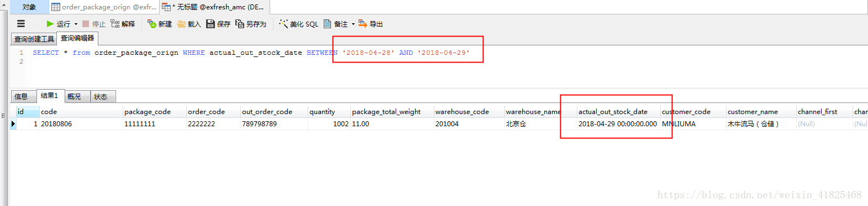Select customer_name cell 木牛流马（仓储）
868x206 pixels.
(761, 124)
